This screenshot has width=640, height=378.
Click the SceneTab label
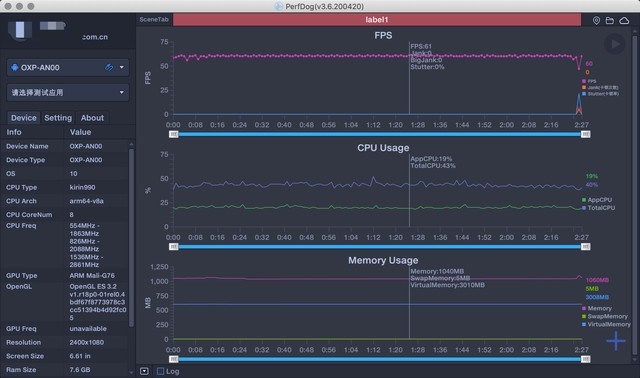[x=154, y=20]
